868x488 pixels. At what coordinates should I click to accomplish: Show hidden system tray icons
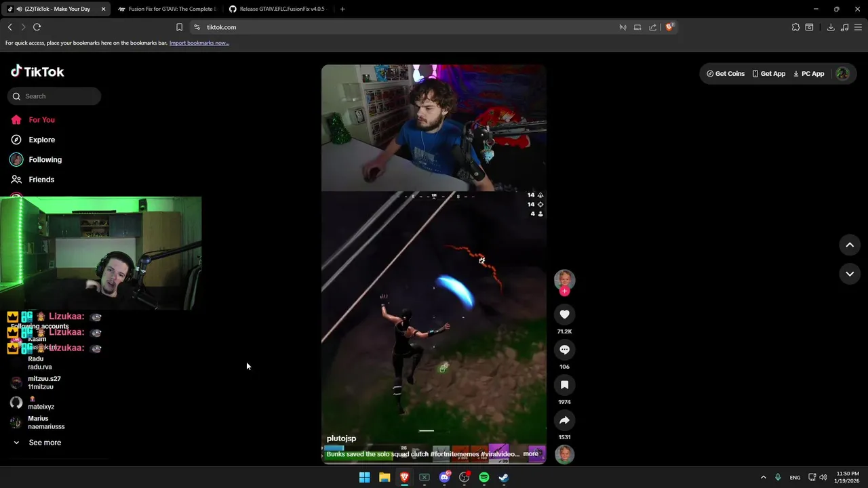point(763,477)
